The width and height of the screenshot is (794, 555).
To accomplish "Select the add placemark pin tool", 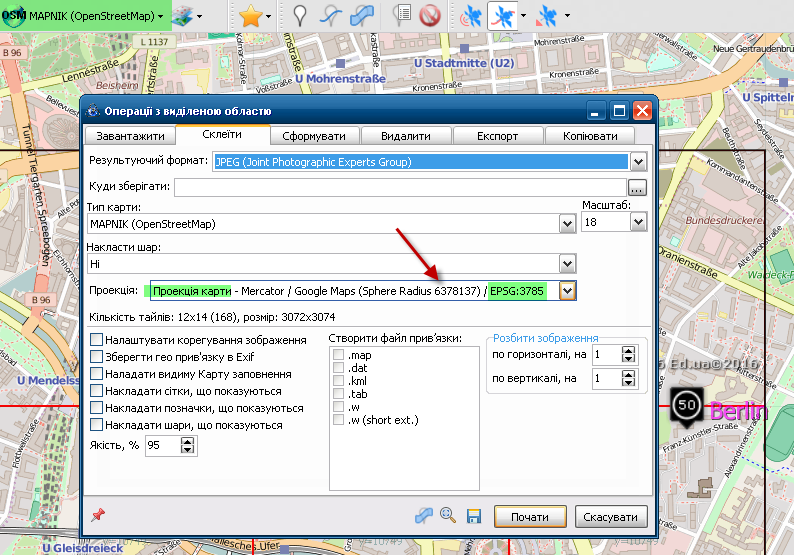I will [x=299, y=16].
